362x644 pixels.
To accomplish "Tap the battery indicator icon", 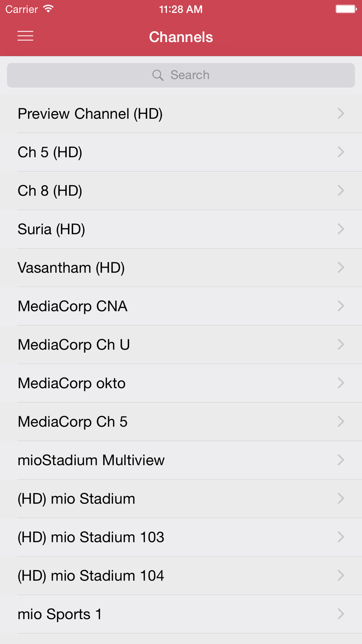I will [346, 9].
